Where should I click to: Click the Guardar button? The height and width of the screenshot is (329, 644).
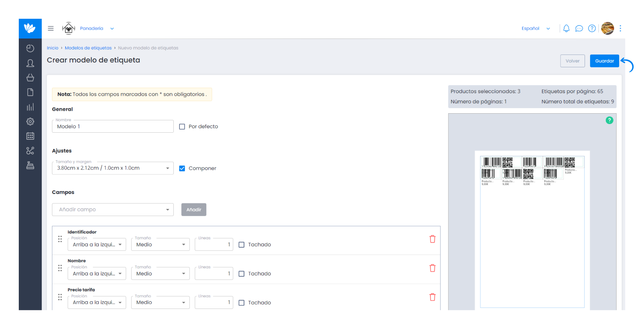604,61
